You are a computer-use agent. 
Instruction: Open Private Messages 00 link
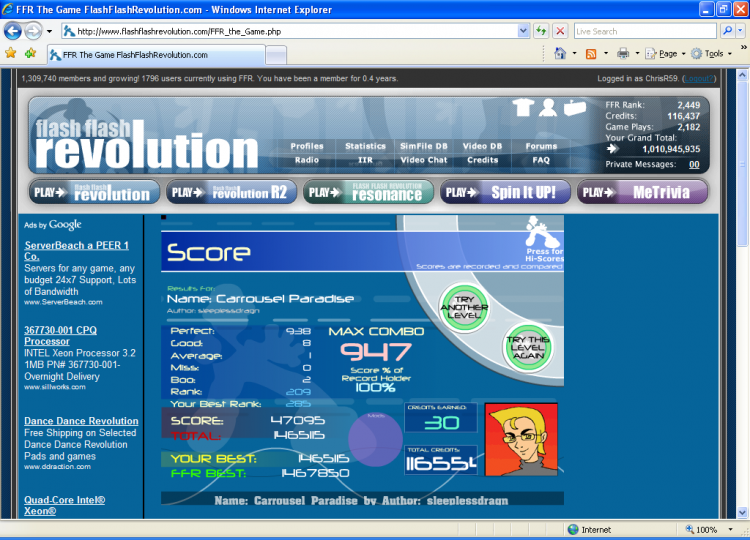pos(694,165)
